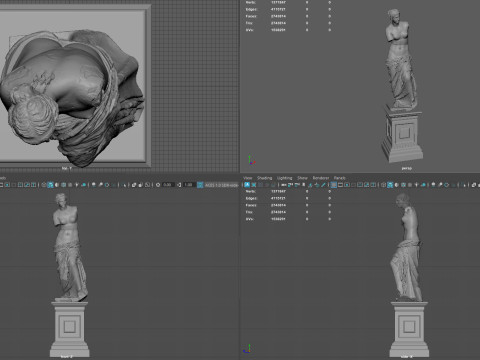Click X-Ray Joints icon in front panel
The width and height of the screenshot is (480, 360).
pyautogui.click(x=147, y=185)
